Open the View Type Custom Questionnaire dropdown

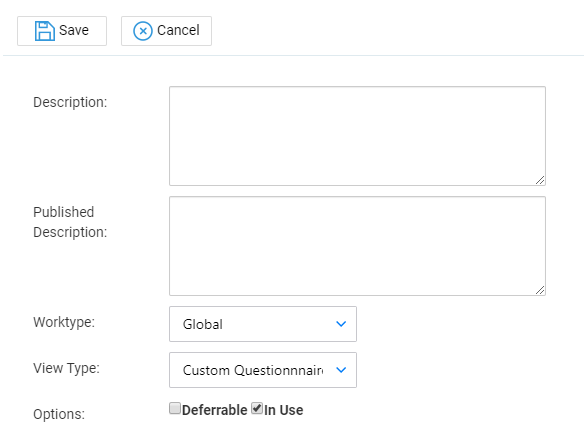263,370
